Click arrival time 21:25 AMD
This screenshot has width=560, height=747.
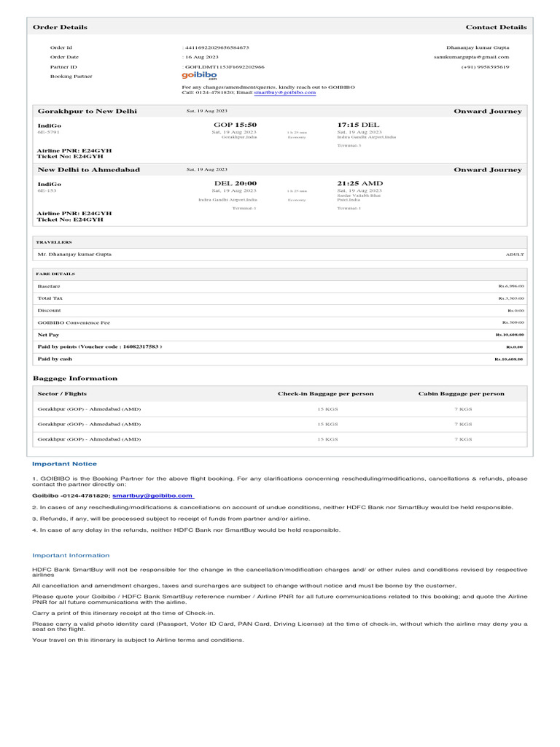coord(360,183)
